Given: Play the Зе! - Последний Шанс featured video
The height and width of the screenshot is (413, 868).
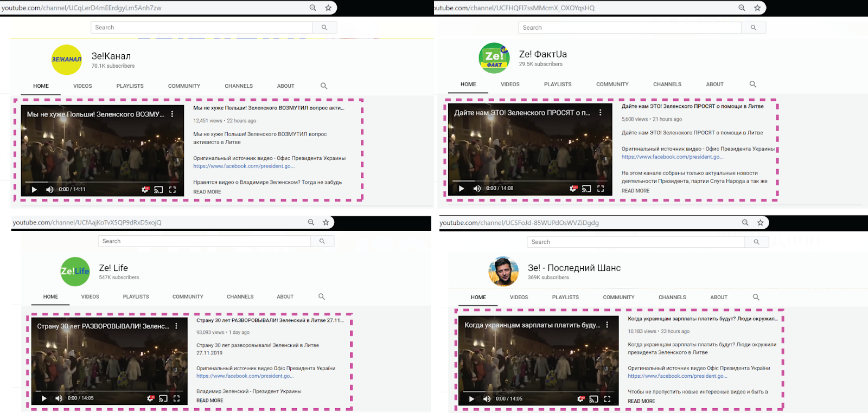Looking at the screenshot, I should click(471, 399).
